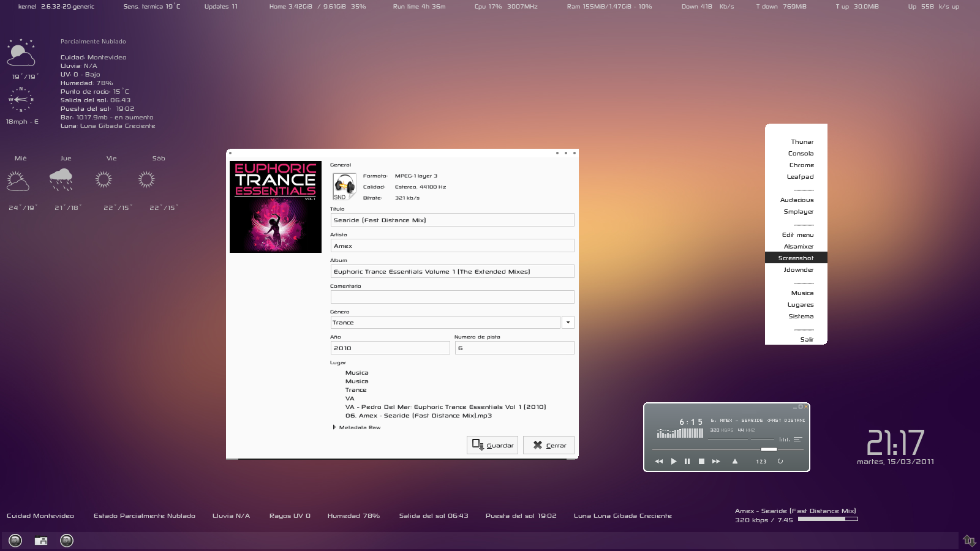Click the Vie sunny forecast icon
Image resolution: width=980 pixels, height=551 pixels.
(104, 179)
